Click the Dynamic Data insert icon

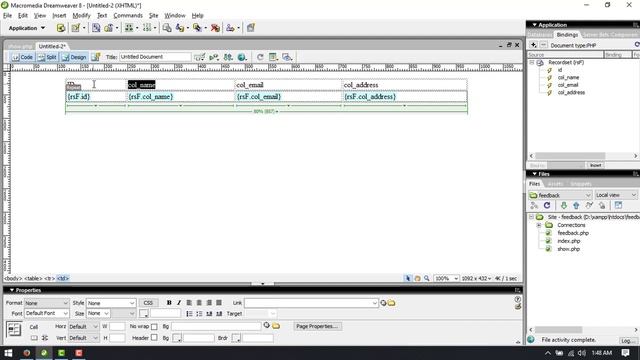(x=76, y=28)
